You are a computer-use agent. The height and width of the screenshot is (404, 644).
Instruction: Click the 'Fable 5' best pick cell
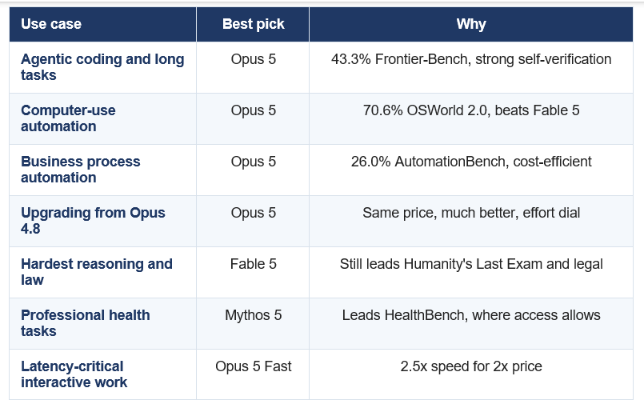coord(253,272)
